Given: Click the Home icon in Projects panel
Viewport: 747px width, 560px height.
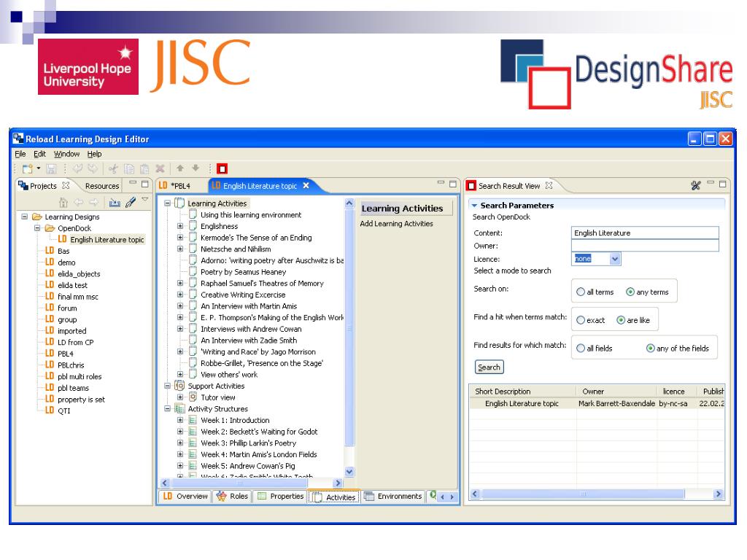Looking at the screenshot, I should (63, 203).
